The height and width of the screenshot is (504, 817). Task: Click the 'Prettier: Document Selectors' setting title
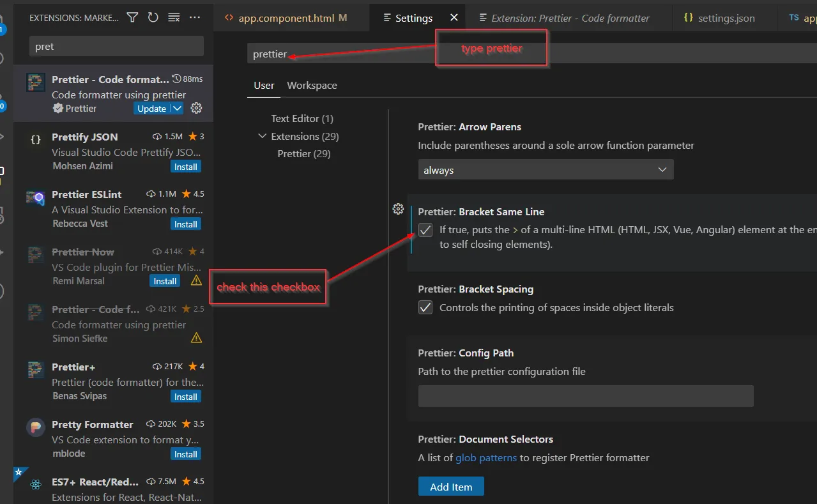(485, 439)
